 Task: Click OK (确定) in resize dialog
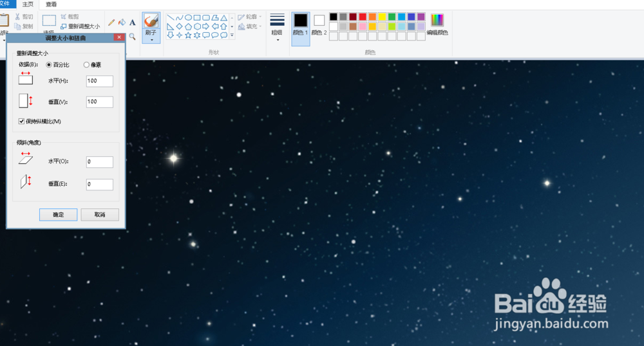click(x=59, y=215)
